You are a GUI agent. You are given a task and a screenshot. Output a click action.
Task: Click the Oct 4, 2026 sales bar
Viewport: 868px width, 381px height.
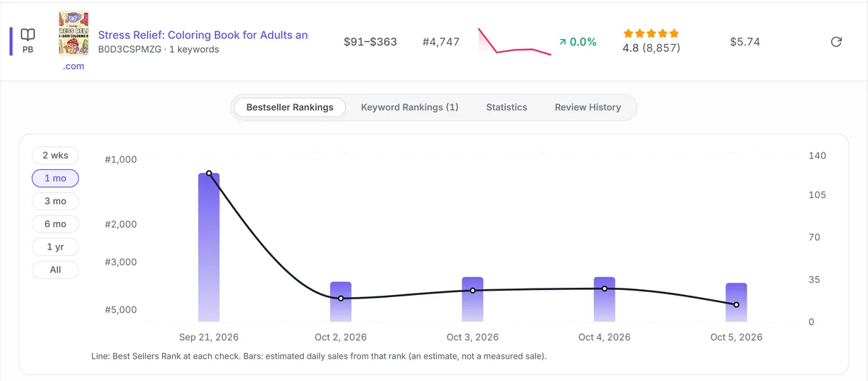pyautogui.click(x=605, y=299)
